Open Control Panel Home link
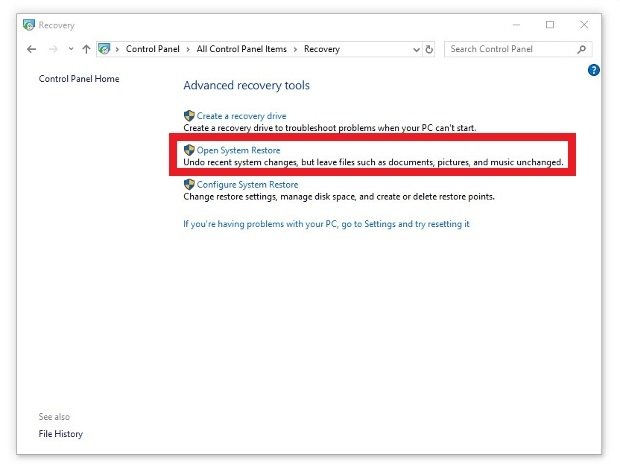The width and height of the screenshot is (620, 472). pyautogui.click(x=79, y=79)
